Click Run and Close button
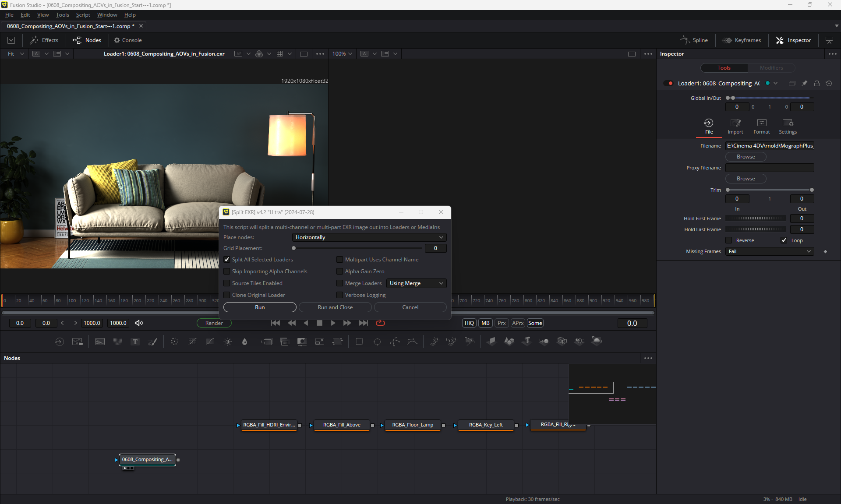The image size is (841, 504). click(335, 307)
